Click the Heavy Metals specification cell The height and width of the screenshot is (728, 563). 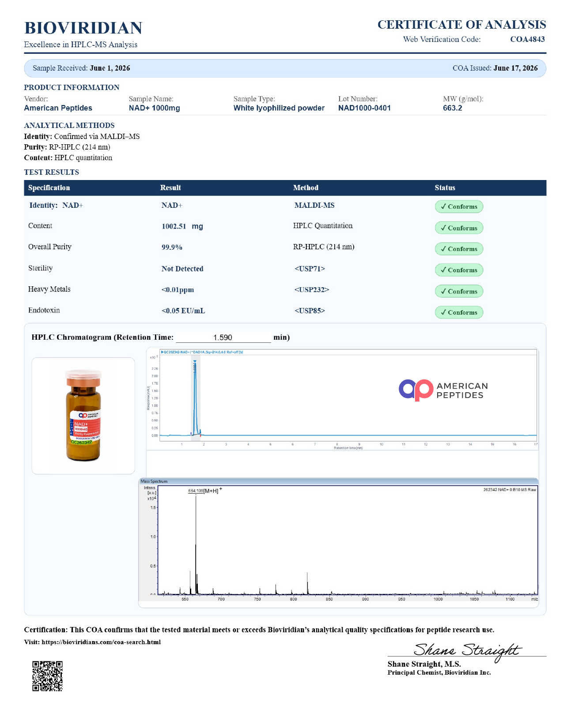[x=49, y=289]
